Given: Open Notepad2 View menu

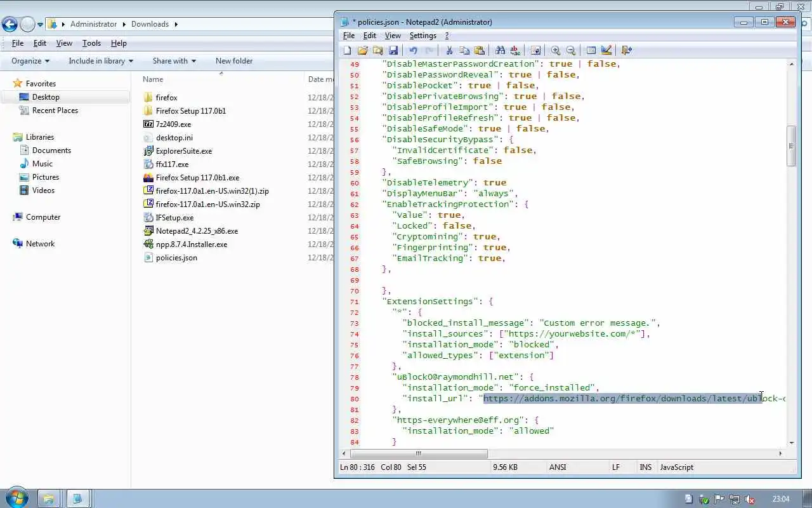Looking at the screenshot, I should click(x=393, y=36).
